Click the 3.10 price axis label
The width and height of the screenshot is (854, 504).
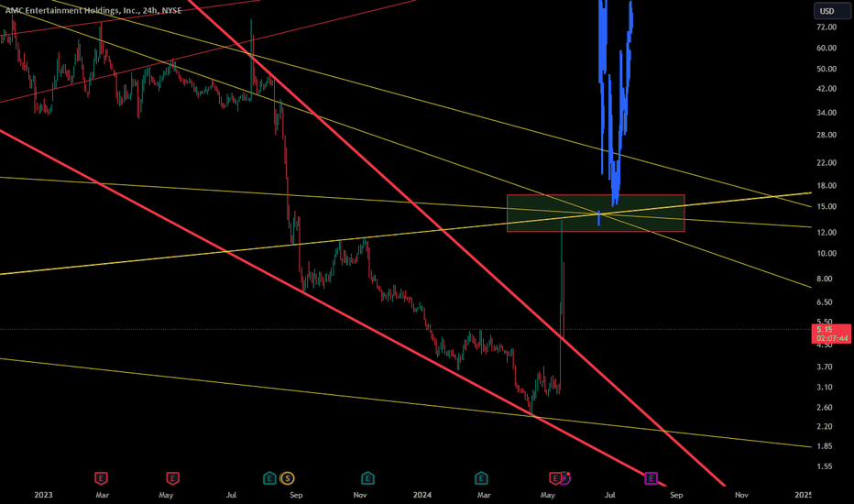click(x=825, y=388)
